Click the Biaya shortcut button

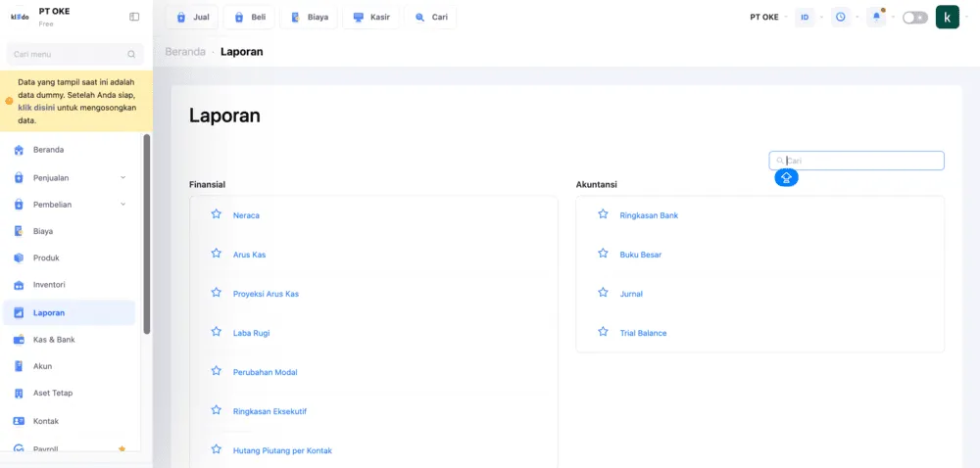point(309,18)
